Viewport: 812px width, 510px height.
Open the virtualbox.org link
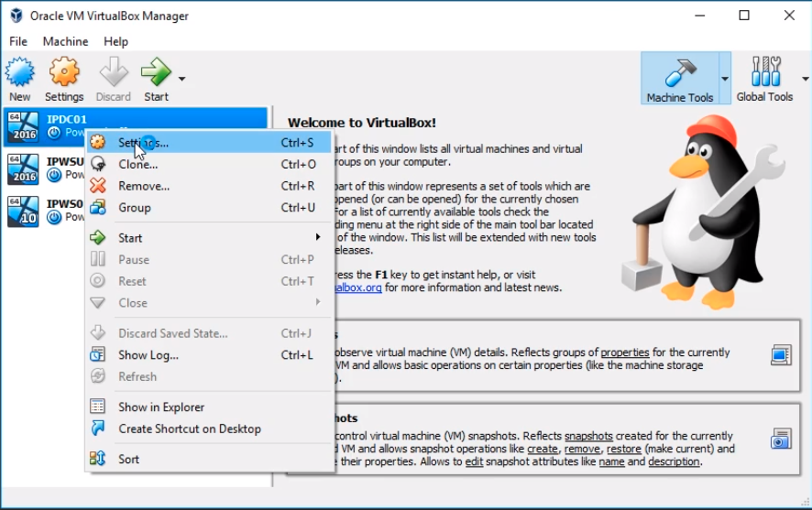coord(358,288)
